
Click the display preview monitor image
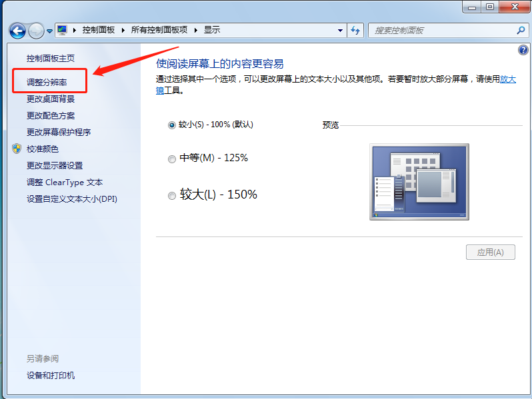click(419, 181)
